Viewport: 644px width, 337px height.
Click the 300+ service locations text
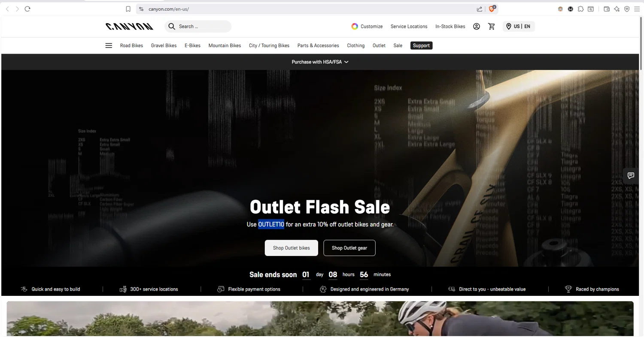(x=154, y=289)
